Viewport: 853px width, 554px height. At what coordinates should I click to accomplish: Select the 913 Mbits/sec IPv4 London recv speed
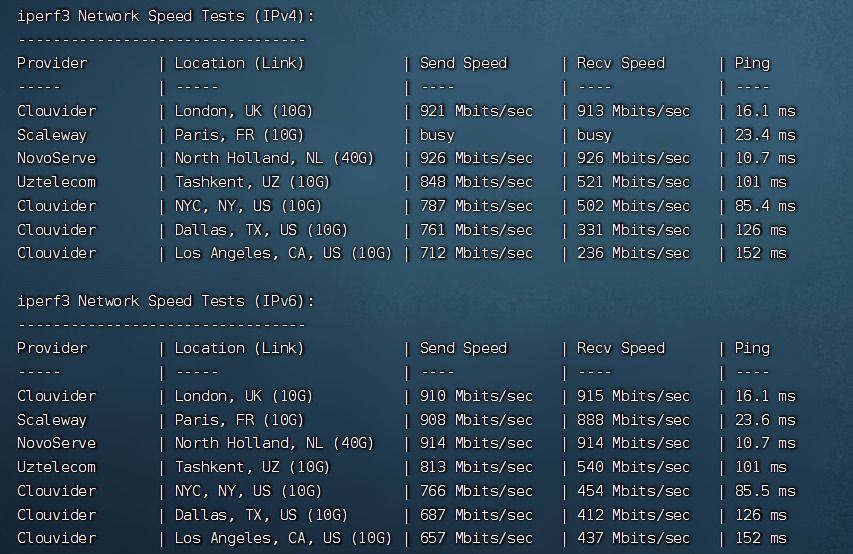pyautogui.click(x=633, y=111)
